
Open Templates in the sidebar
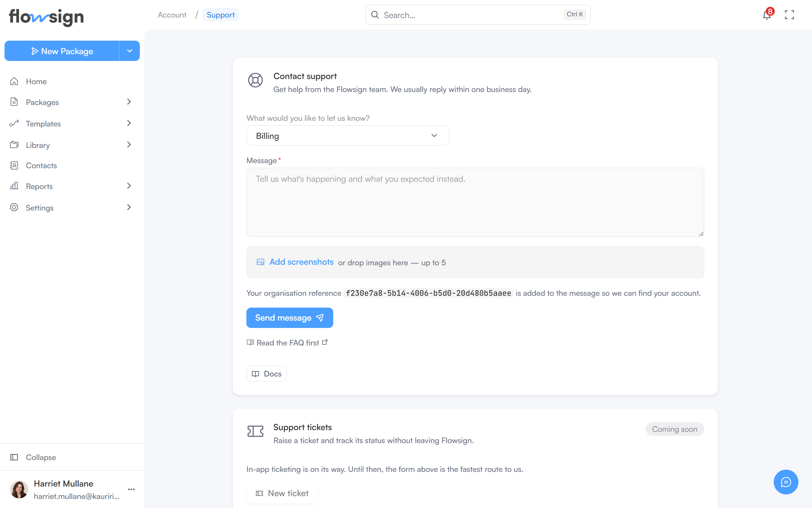click(72, 124)
